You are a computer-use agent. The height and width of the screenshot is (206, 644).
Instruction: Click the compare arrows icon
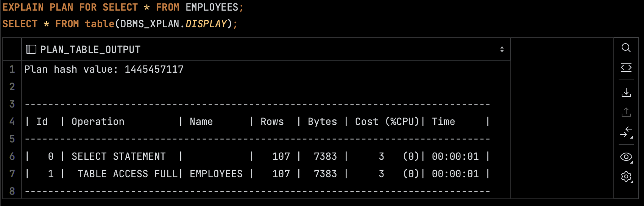pyautogui.click(x=626, y=132)
